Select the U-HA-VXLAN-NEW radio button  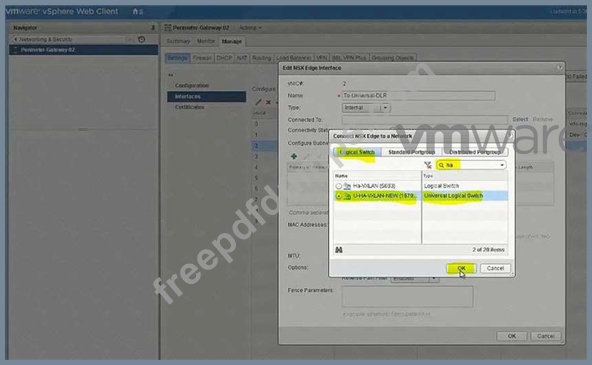pyautogui.click(x=339, y=196)
